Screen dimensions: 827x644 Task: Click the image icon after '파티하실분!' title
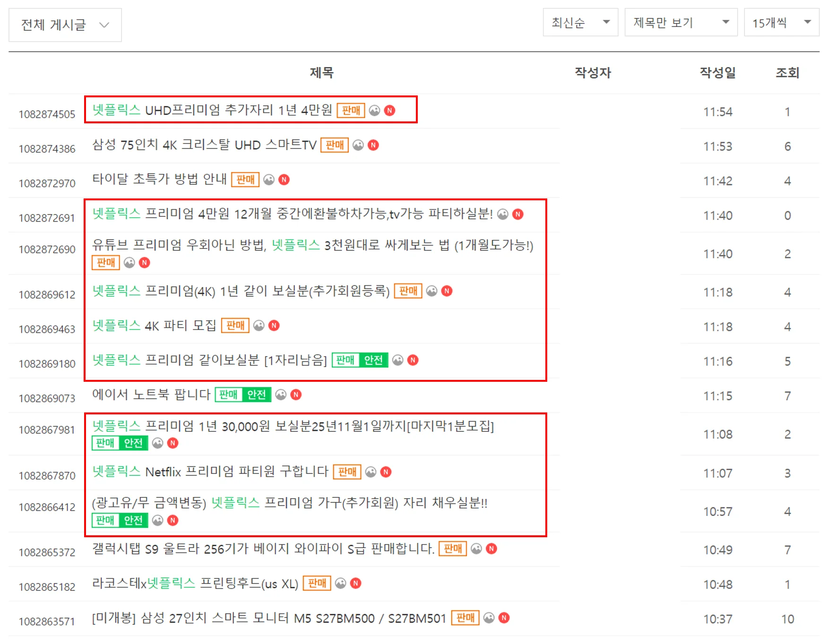coord(503,215)
